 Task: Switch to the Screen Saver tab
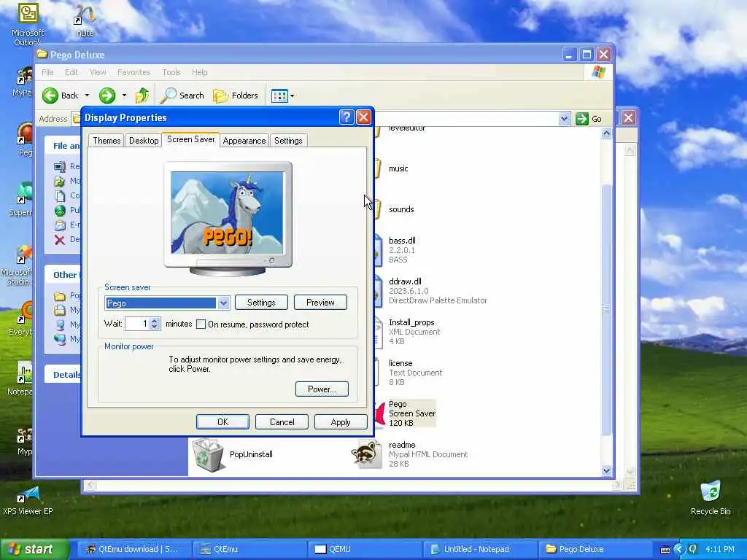(x=190, y=139)
